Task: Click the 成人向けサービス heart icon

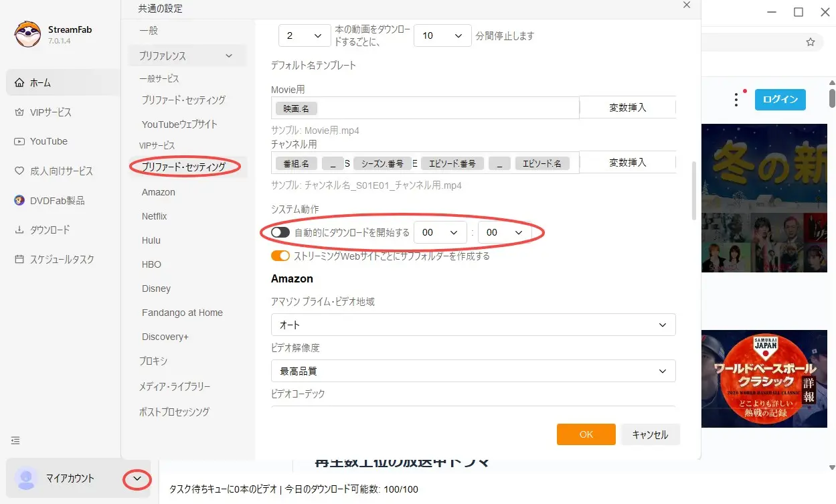Action: (19, 171)
